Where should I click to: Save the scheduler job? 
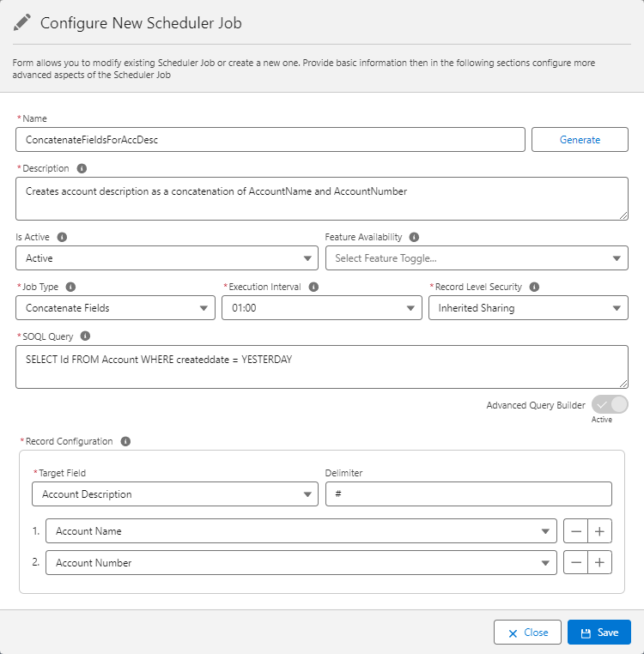point(599,633)
